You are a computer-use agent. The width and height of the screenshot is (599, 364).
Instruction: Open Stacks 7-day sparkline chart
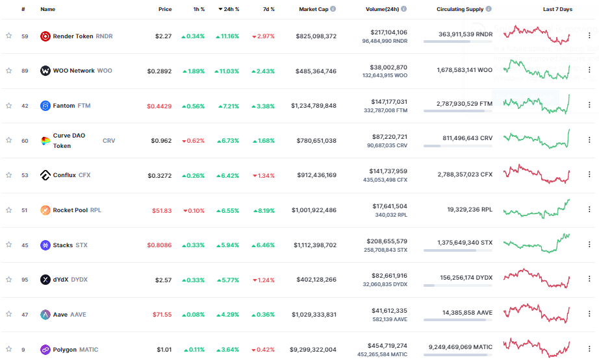537,243
